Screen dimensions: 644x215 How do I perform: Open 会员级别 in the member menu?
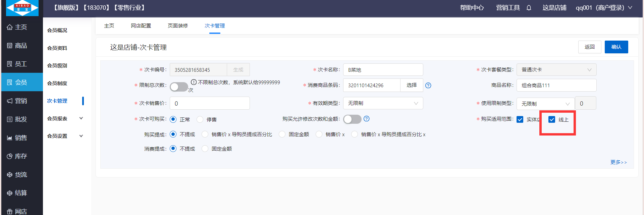[x=57, y=66]
